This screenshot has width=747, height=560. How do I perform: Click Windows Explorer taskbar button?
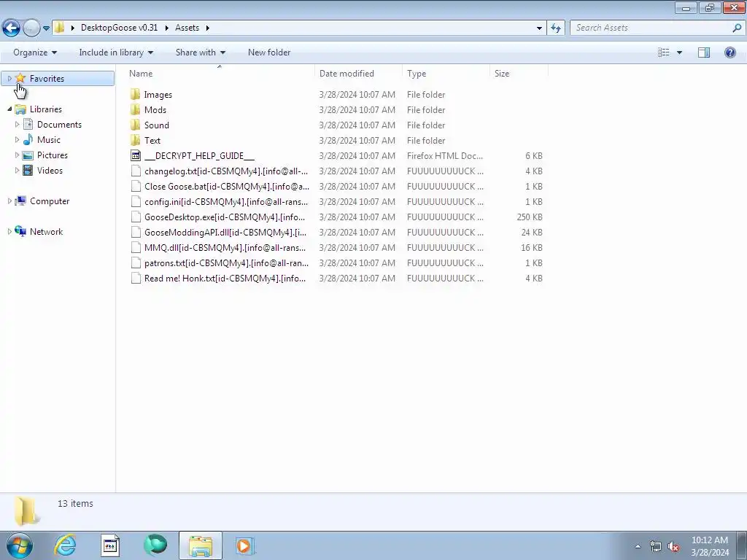pyautogui.click(x=201, y=545)
